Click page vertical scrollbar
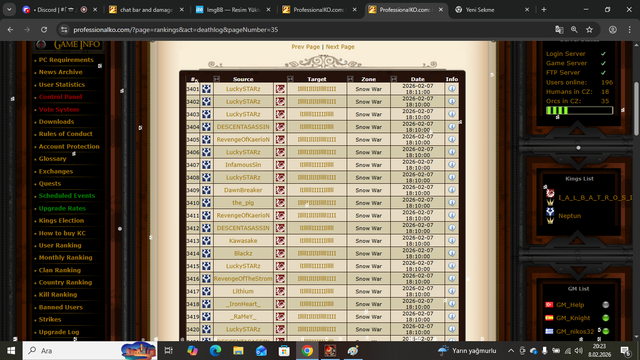The width and height of the screenshot is (640, 360). pyautogui.click(x=636, y=109)
